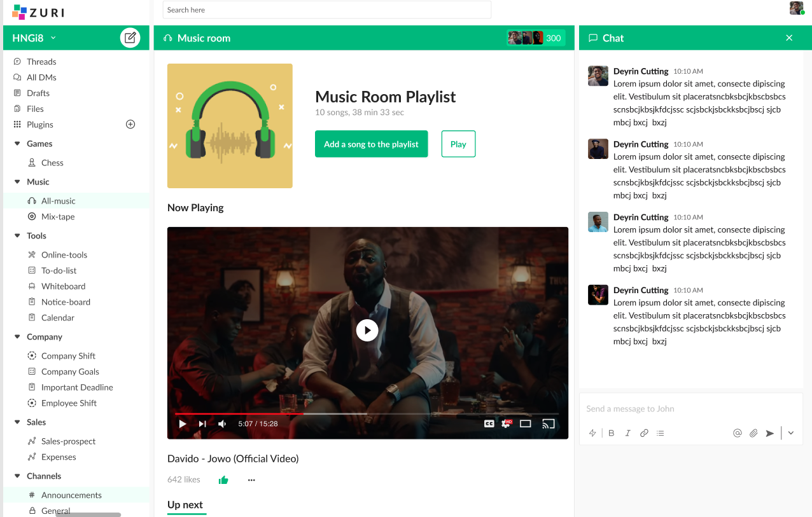
Task: Click the video progress bar
Action: click(x=367, y=413)
